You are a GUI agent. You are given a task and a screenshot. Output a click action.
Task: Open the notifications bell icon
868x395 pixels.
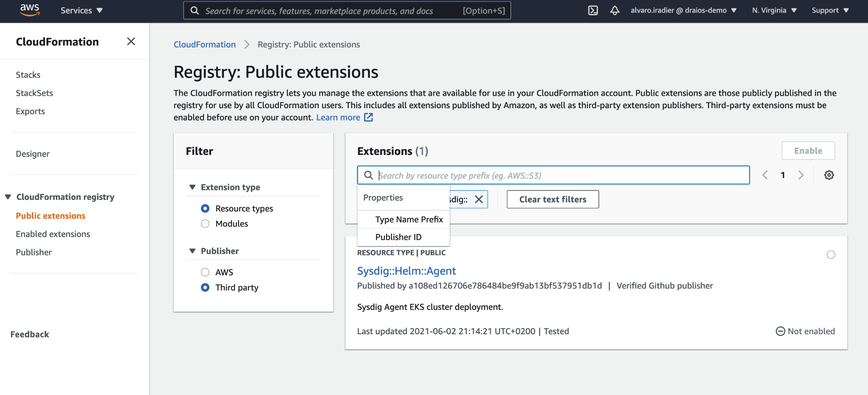(615, 10)
